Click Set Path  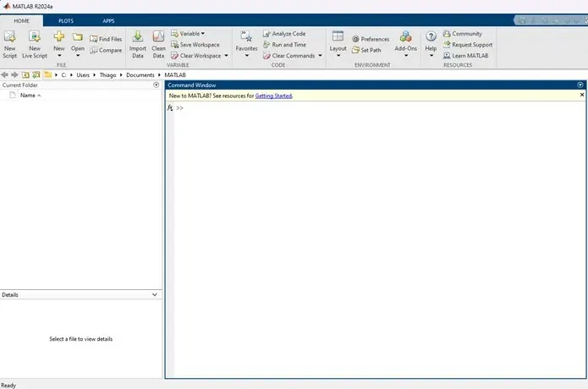click(x=366, y=50)
